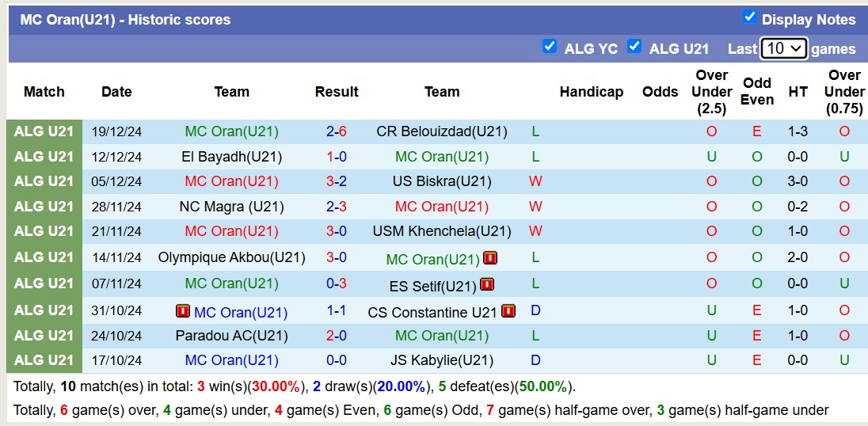Screen dimensions: 868x426
Task: Click red card icon left of MC Oran 31/10/24
Action: click(x=183, y=311)
